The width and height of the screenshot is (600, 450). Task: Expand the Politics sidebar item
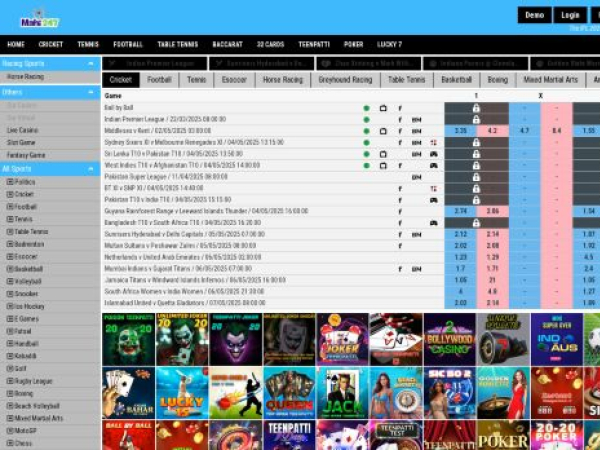[x=10, y=182]
